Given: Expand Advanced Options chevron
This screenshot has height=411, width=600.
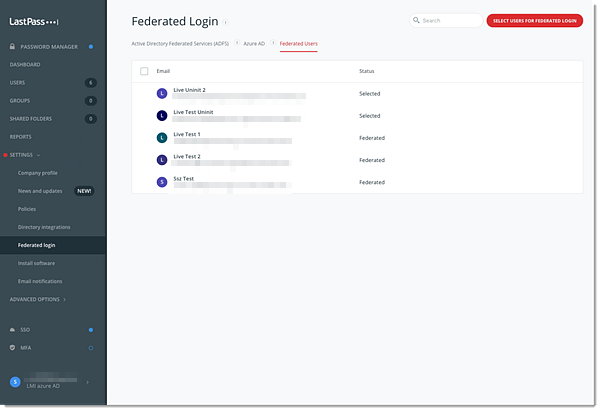Looking at the screenshot, I should 64,299.
